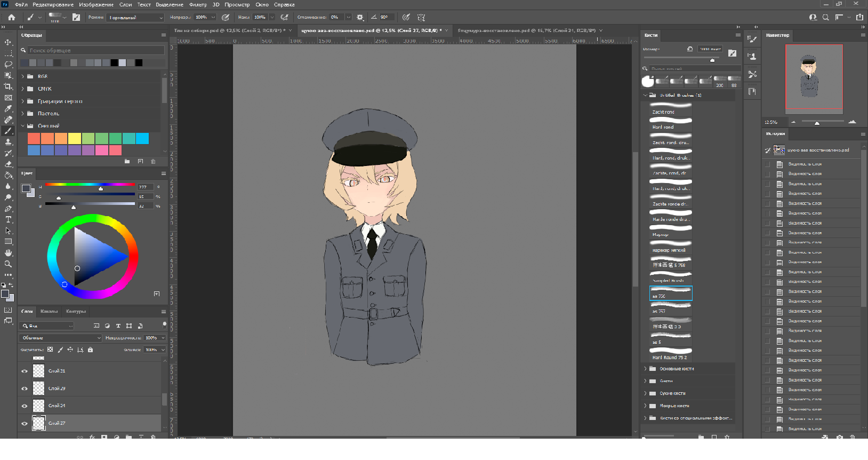This screenshot has height=460, width=868.
Task: Choose the Eraser tool
Action: [x=8, y=164]
